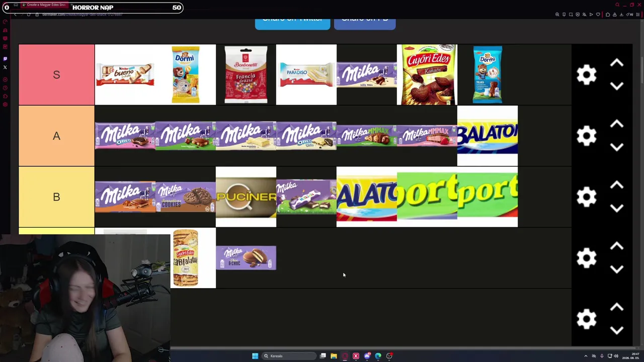644x362 pixels.
Task: Move the bottom empty row down
Action: tap(617, 330)
